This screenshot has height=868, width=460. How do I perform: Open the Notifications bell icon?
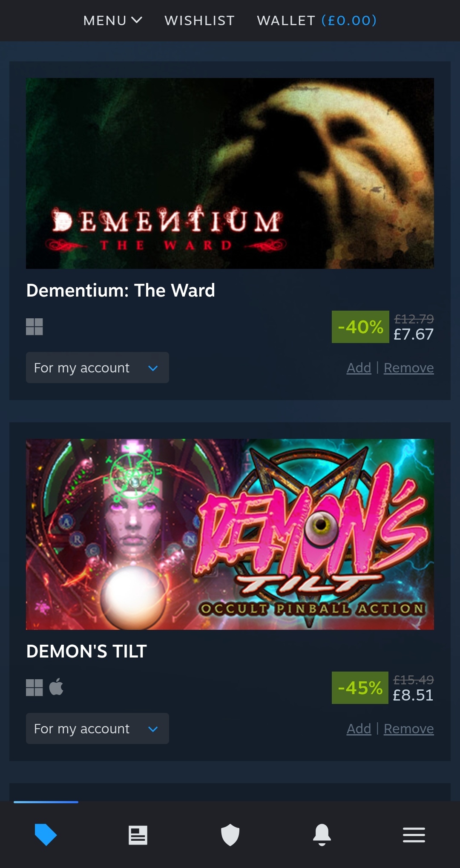coord(322,835)
